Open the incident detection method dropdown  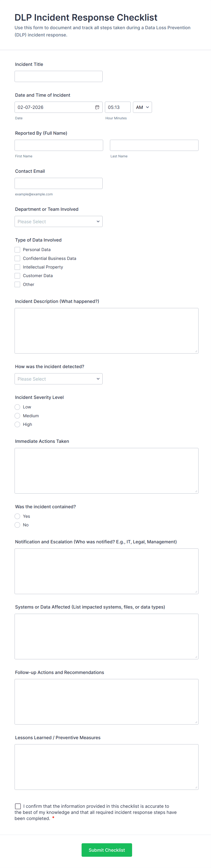coord(58,379)
